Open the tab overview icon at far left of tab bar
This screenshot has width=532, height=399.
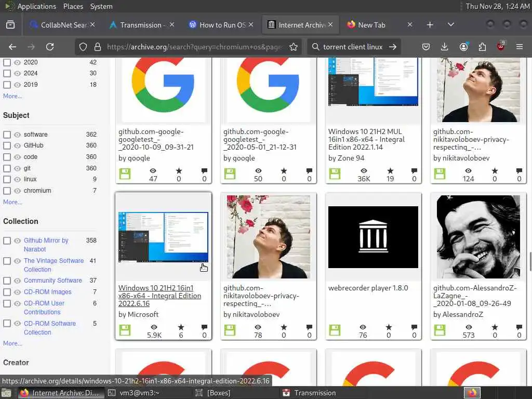(x=10, y=25)
